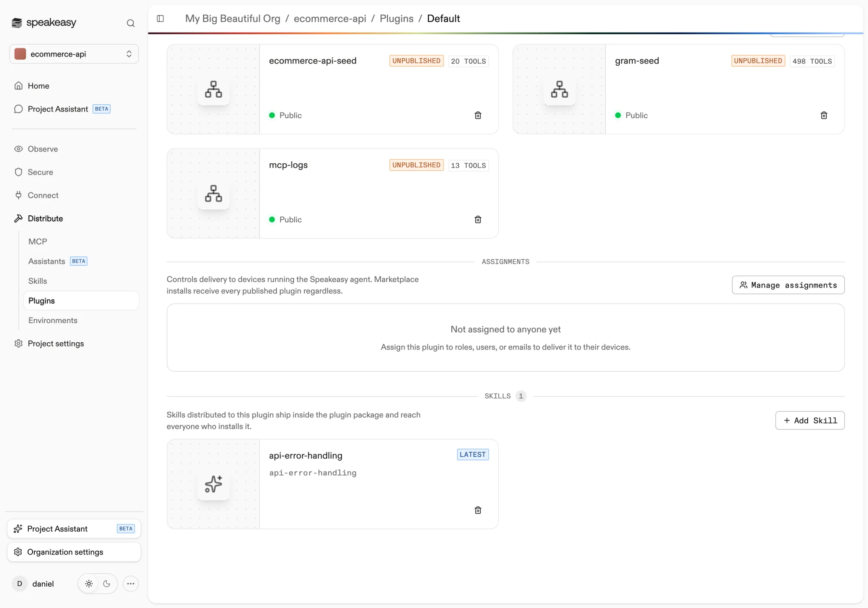Click the Default breadcrumb
This screenshot has width=868, height=608.
[x=444, y=19]
